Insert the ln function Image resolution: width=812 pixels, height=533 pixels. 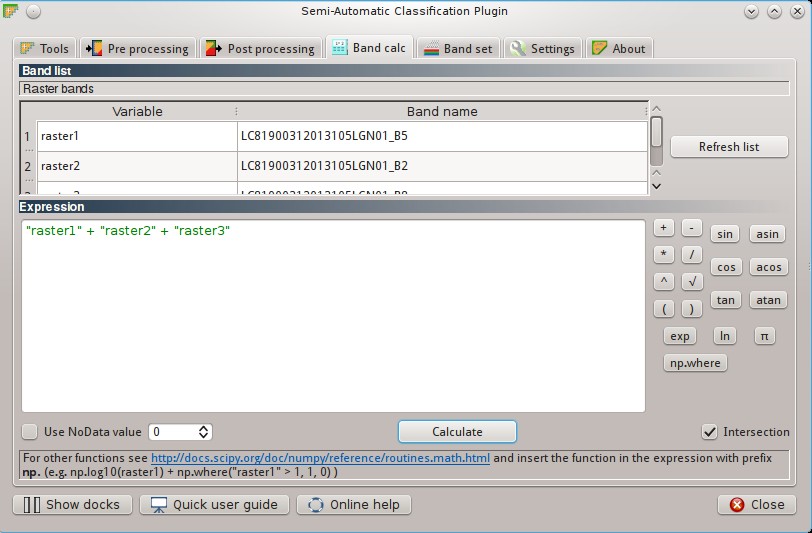pos(725,336)
